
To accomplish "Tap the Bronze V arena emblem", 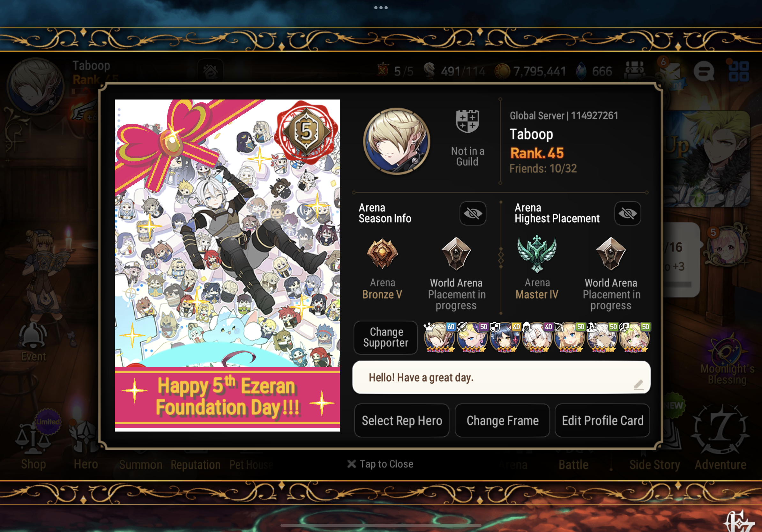I will point(382,254).
